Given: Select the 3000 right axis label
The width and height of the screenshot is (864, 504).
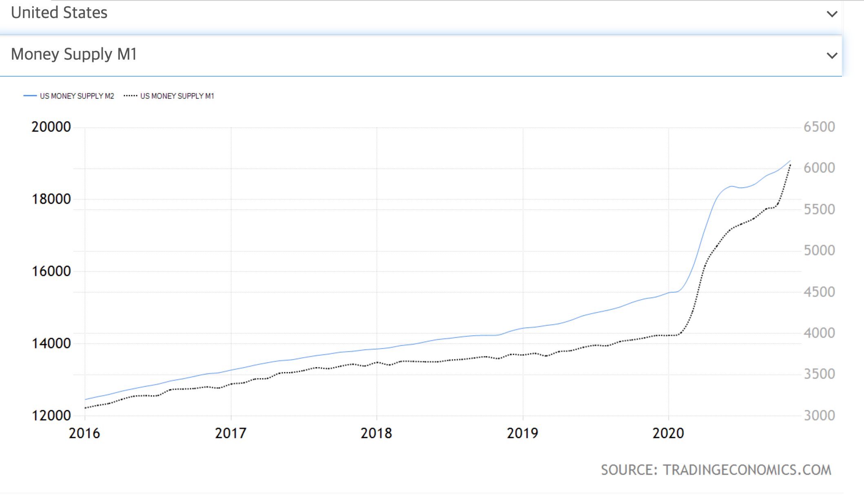Looking at the screenshot, I should 819,416.
